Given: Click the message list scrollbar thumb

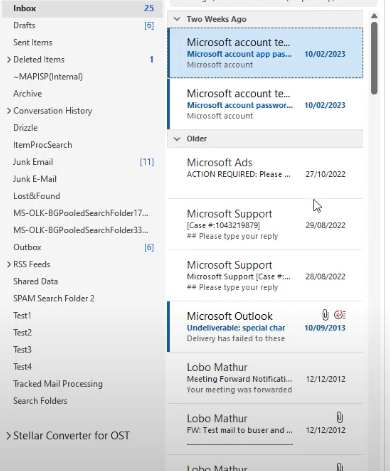Looking at the screenshot, I should (374, 58).
